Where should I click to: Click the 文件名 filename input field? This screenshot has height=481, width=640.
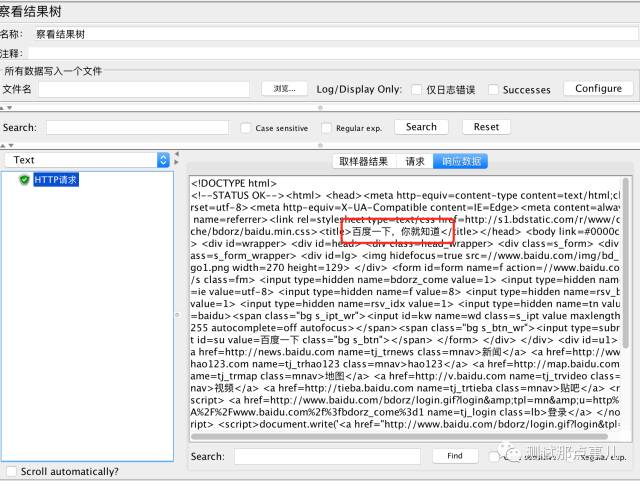click(144, 89)
